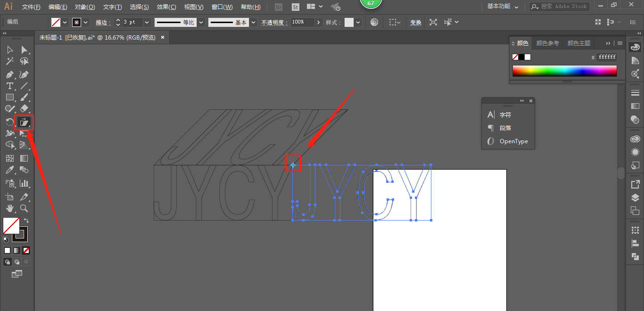Swap fill and stroke colors

27,221
